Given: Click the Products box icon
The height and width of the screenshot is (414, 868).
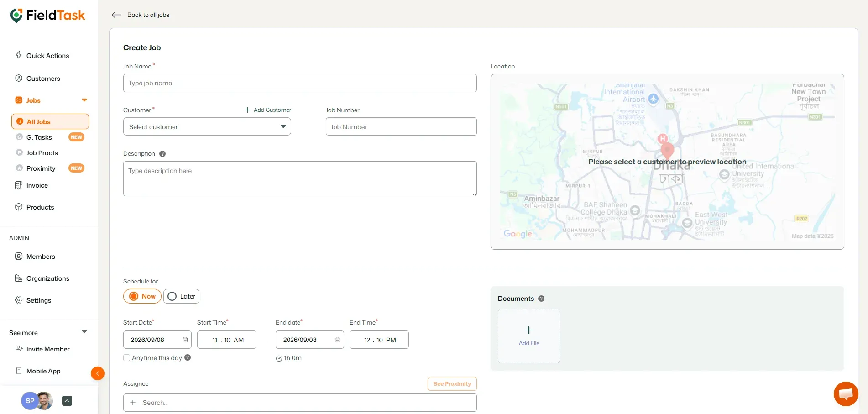Looking at the screenshot, I should tap(19, 207).
